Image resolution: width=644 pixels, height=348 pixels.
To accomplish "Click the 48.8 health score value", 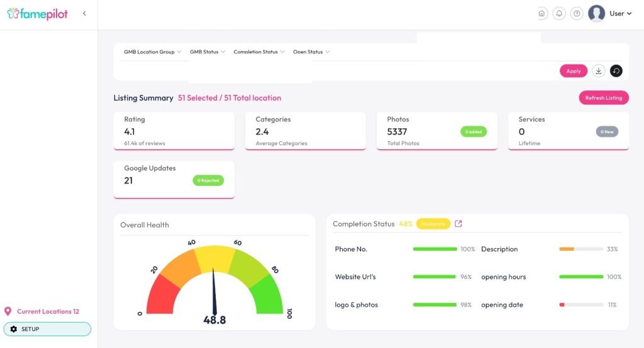I will tap(214, 320).
